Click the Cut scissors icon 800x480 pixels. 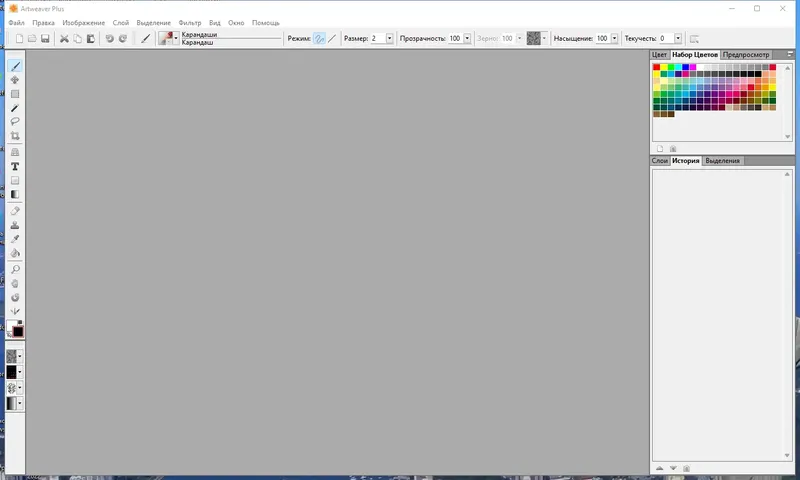(64, 39)
